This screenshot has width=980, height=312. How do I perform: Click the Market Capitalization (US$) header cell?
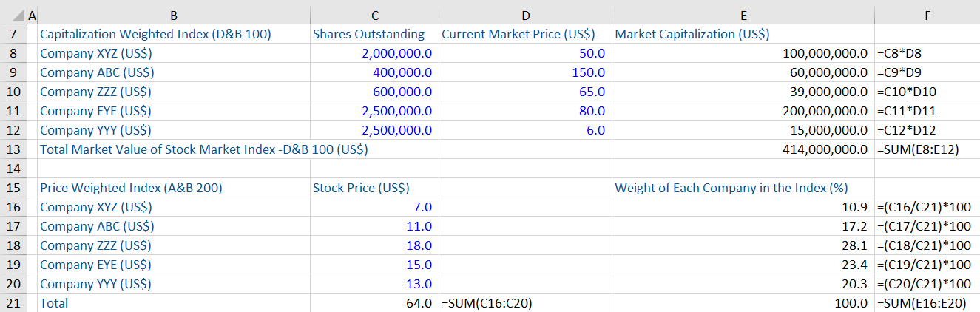692,34
